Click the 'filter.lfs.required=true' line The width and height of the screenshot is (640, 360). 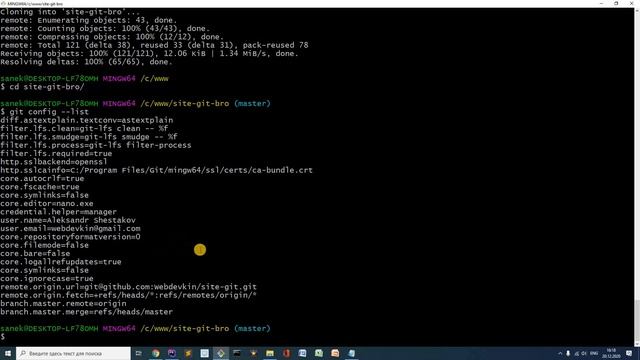[x=56, y=153]
